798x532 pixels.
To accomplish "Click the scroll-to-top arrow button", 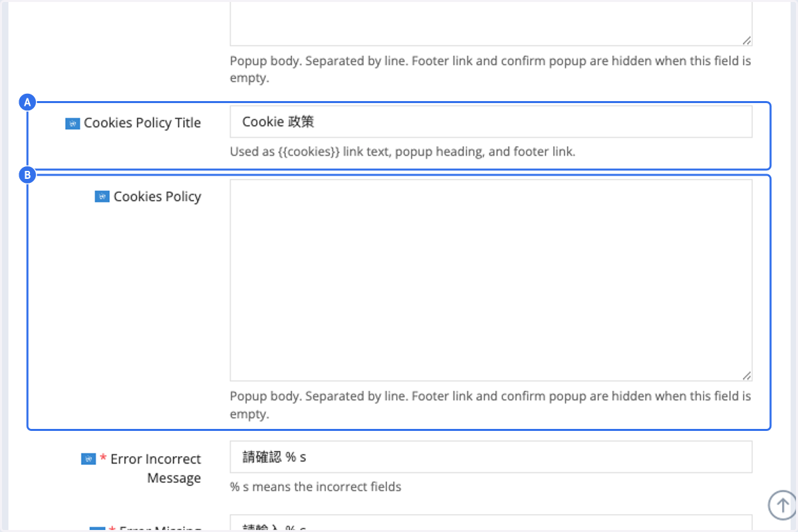I will (x=782, y=505).
